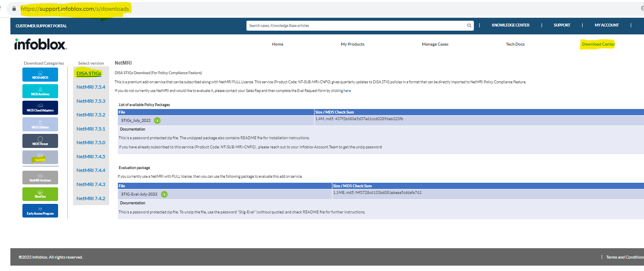Select the NIOS Archives category
The width and height of the screenshot is (644, 271).
40,91
